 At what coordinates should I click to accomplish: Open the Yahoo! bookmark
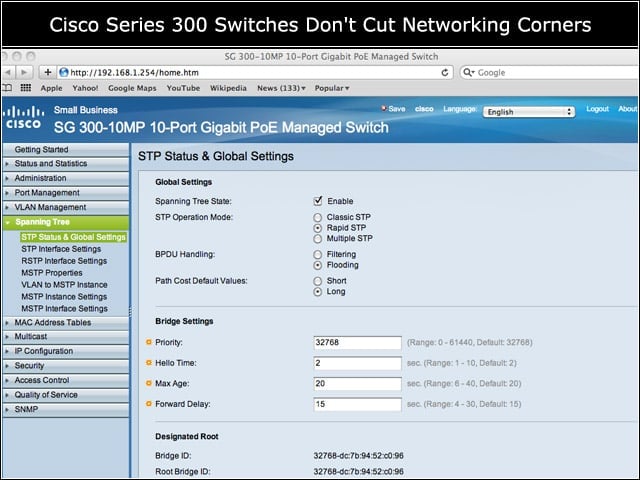coord(85,88)
